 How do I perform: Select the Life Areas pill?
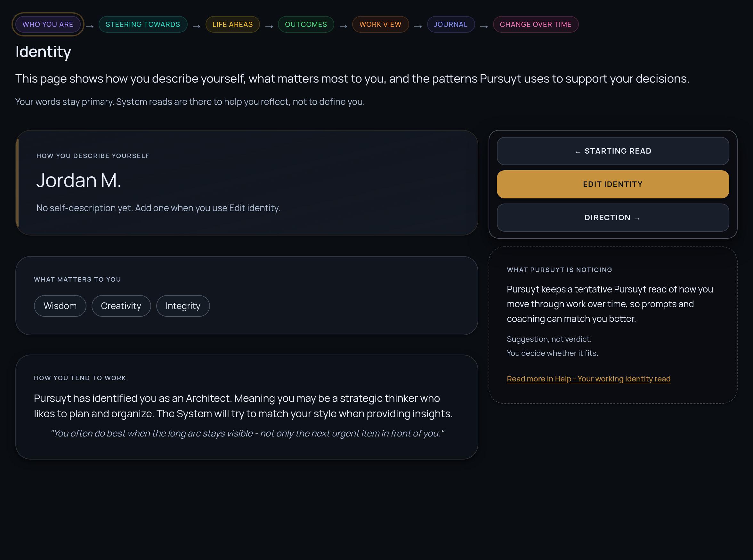click(232, 24)
